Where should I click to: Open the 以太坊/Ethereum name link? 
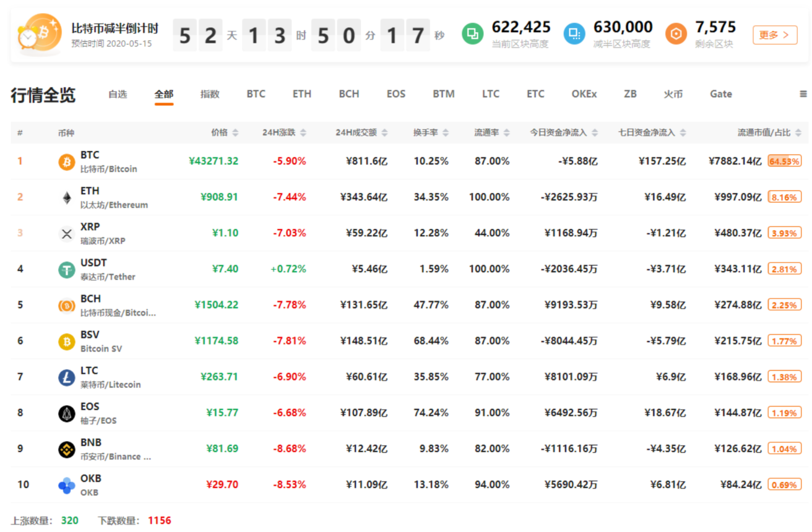[x=114, y=205]
